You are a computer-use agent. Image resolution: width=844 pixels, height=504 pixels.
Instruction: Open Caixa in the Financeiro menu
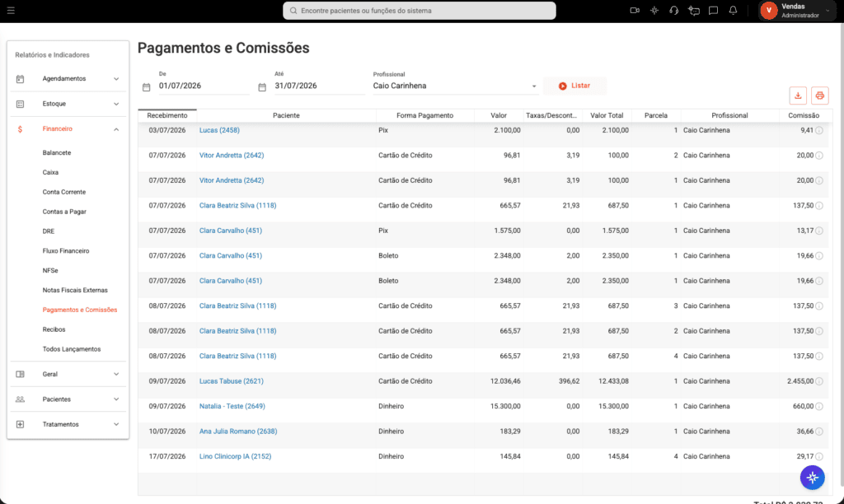pos(50,173)
